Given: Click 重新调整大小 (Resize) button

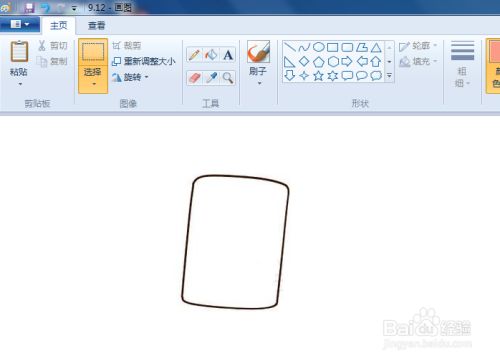Looking at the screenshot, I should [x=144, y=61].
